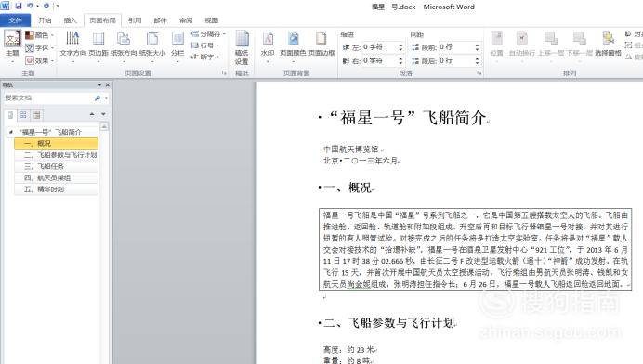Click the Wrap Text arrange button
643x364 pixels.
[521, 46]
